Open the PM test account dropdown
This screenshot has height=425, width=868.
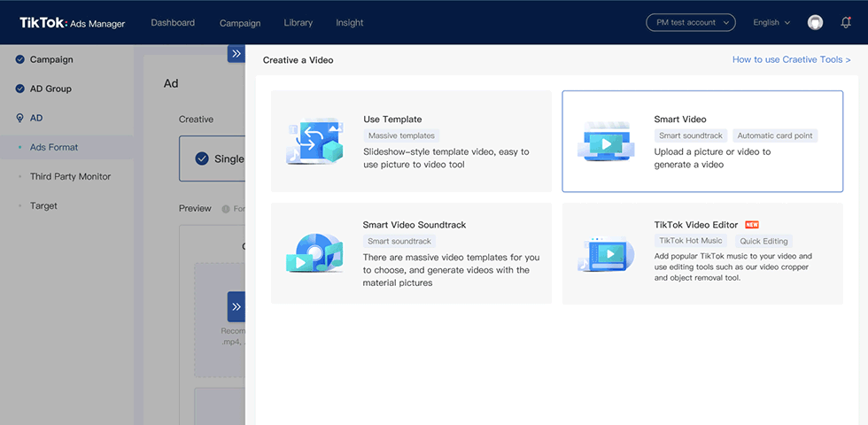(690, 23)
